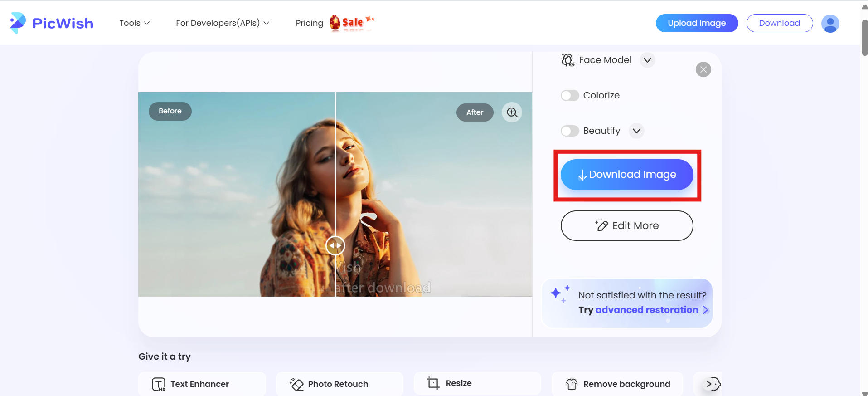868x396 pixels.
Task: Open the For Developers(APIs) menu
Action: 223,23
